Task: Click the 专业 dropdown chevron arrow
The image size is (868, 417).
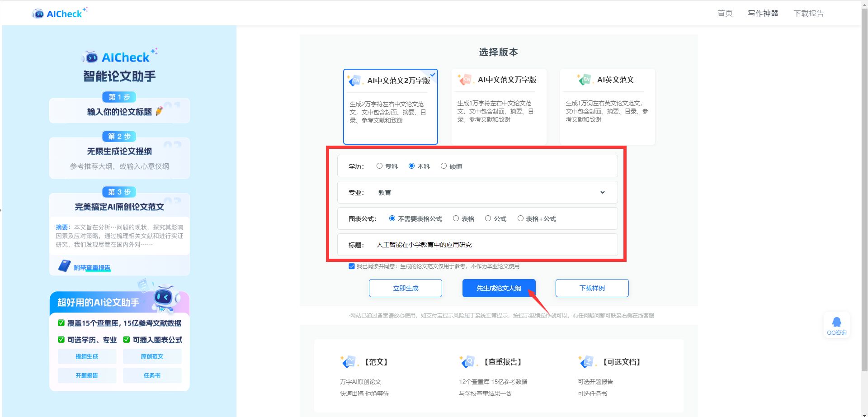Action: [602, 192]
